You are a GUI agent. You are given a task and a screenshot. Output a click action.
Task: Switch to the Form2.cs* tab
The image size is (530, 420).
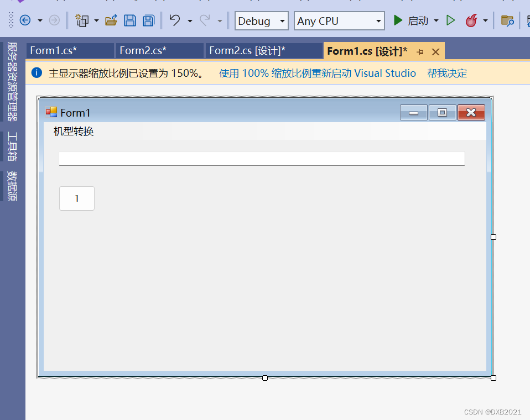159,51
